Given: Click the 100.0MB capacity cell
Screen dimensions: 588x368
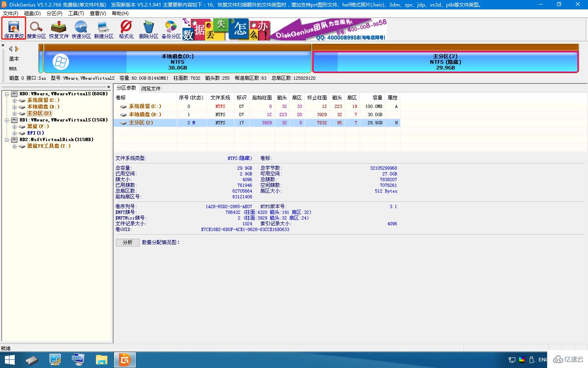Looking at the screenshot, I should (x=374, y=106).
